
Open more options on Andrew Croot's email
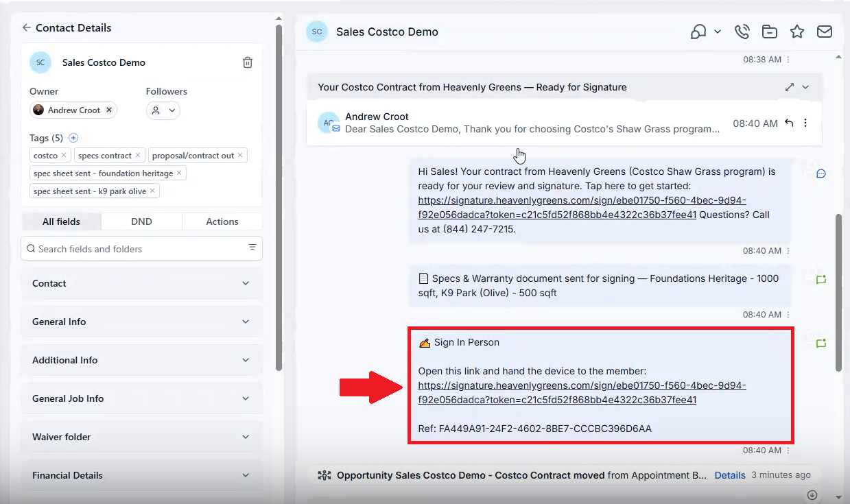click(805, 123)
